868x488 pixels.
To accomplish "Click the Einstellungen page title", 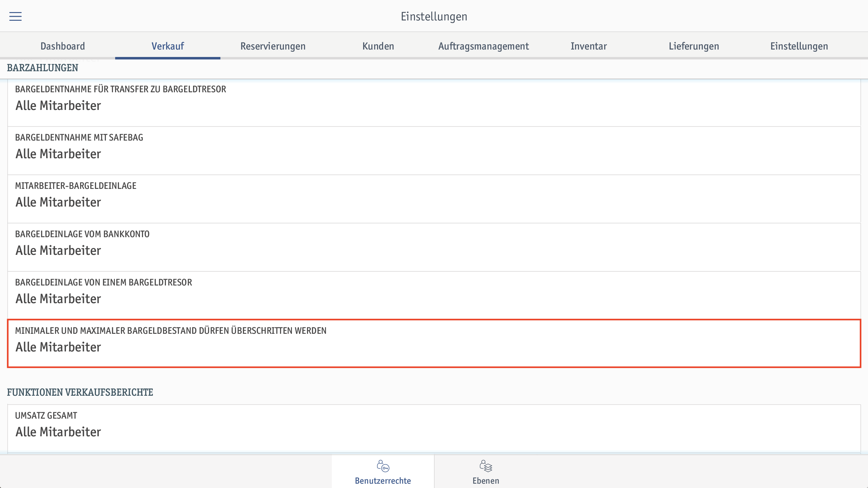I will point(434,16).
